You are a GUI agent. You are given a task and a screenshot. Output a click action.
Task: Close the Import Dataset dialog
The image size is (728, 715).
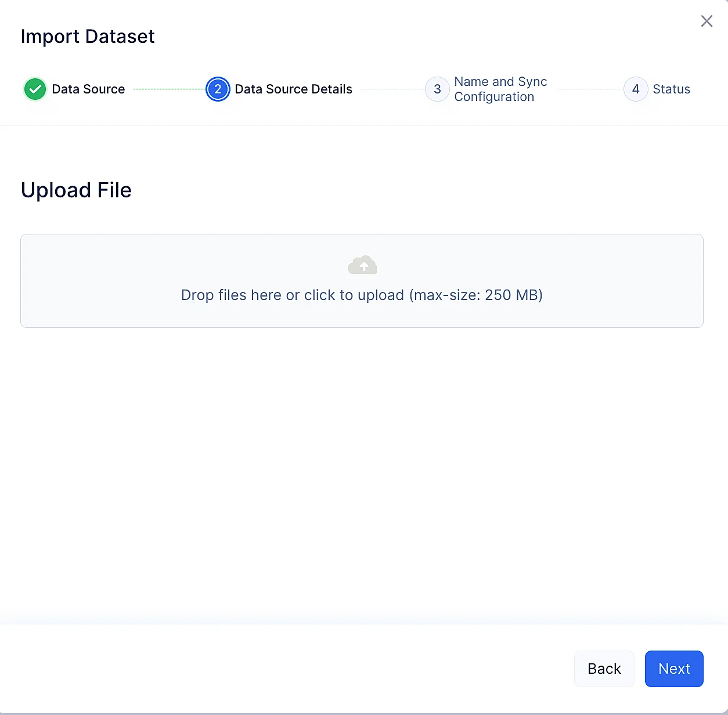click(x=707, y=21)
